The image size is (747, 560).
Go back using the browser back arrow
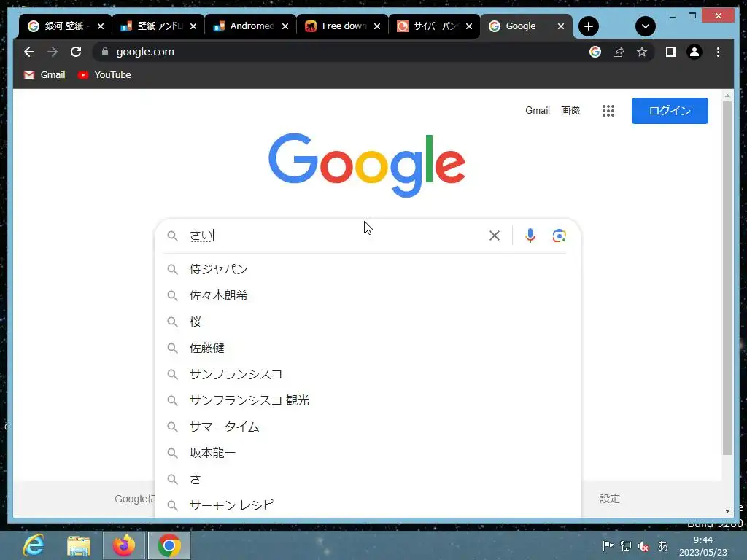point(29,52)
